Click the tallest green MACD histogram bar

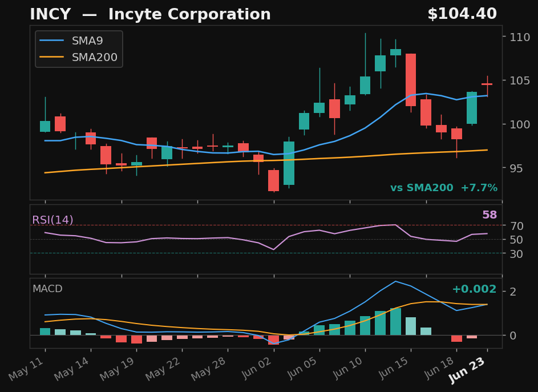coord(395,321)
